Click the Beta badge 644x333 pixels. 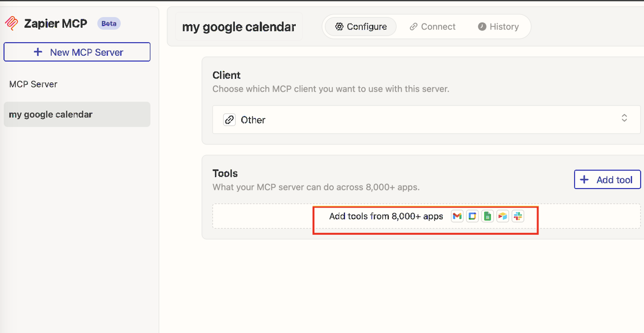109,24
